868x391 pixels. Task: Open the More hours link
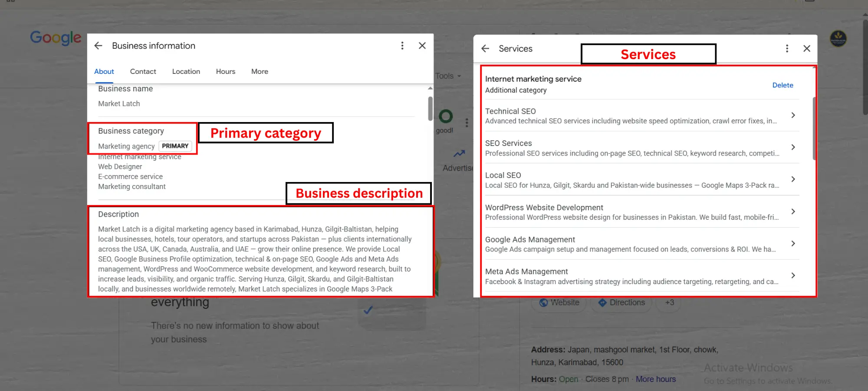(x=656, y=379)
